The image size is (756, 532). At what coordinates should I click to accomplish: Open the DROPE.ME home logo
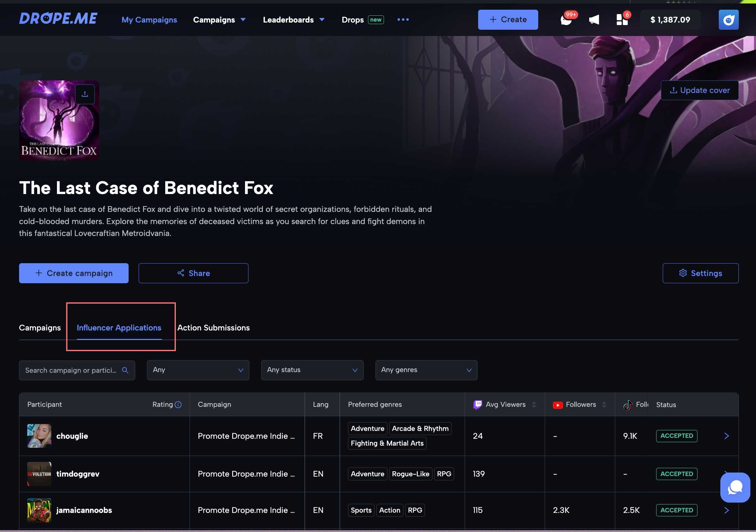point(58,19)
